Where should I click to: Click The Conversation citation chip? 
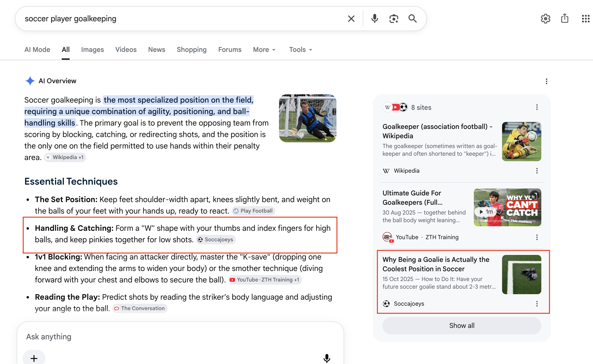(x=140, y=309)
